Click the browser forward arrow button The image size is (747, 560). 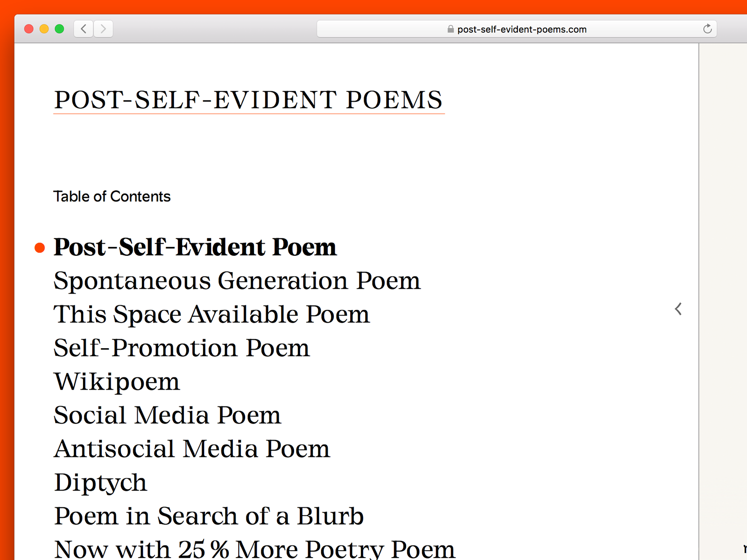pyautogui.click(x=103, y=29)
